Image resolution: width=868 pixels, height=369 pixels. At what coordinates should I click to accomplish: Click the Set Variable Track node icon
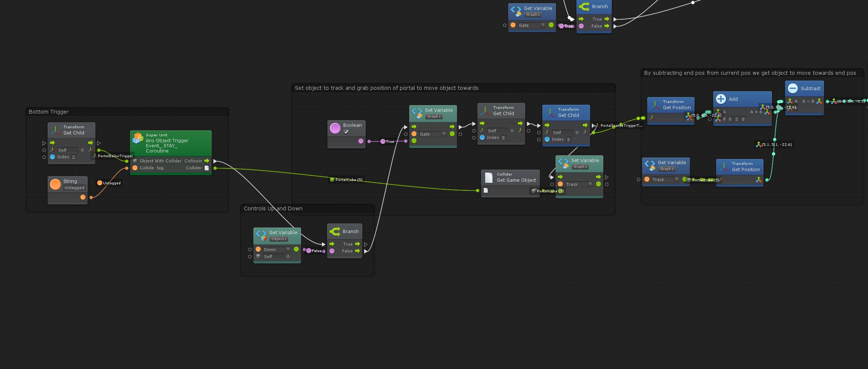[563, 163]
